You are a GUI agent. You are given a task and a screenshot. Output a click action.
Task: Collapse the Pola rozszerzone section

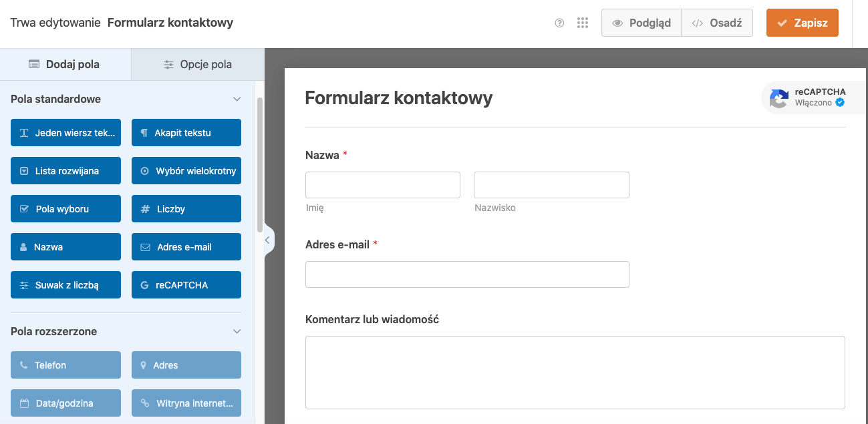coord(237,331)
